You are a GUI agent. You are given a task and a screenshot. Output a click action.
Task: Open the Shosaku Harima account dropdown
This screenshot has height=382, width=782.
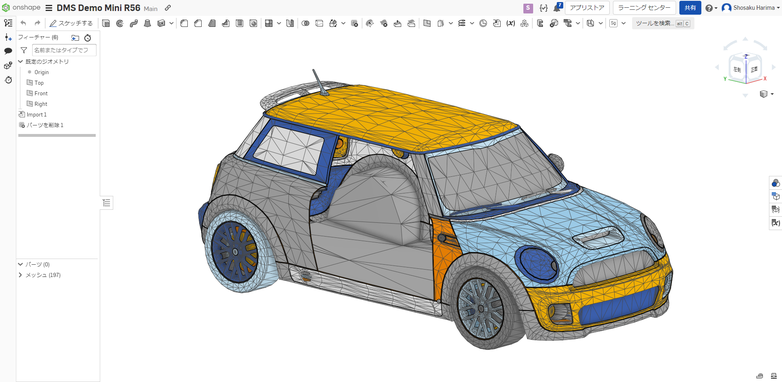(780, 8)
